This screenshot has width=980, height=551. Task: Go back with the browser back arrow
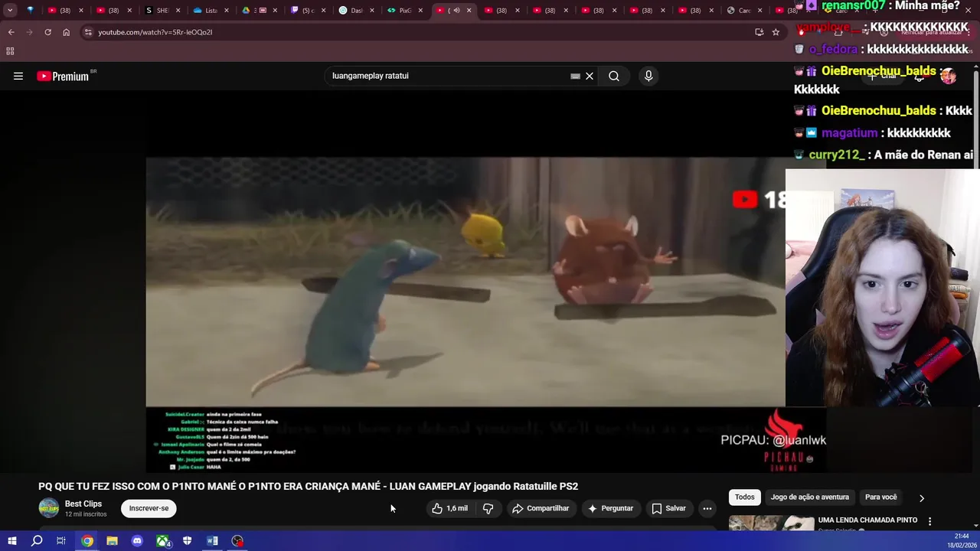[x=11, y=32]
